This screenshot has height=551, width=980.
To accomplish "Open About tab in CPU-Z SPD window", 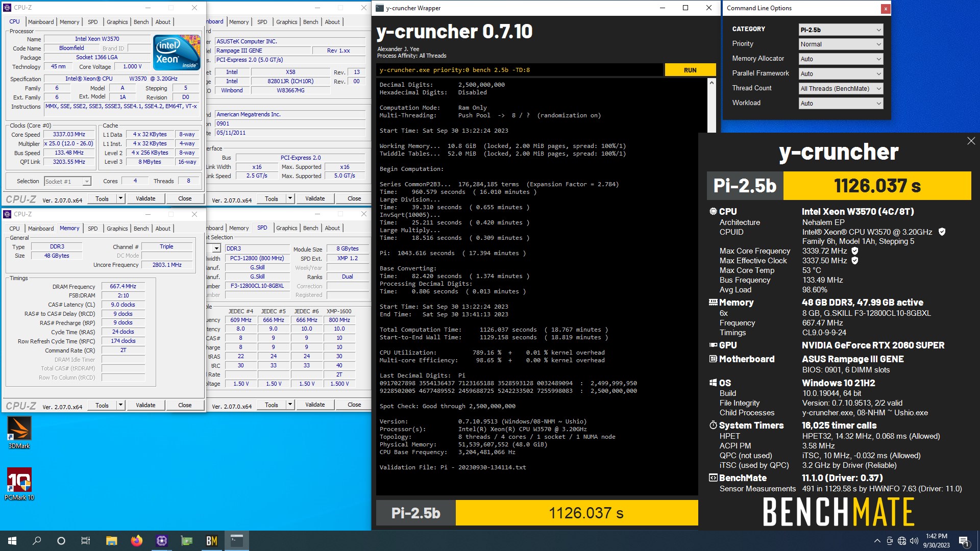I will pos(332,228).
